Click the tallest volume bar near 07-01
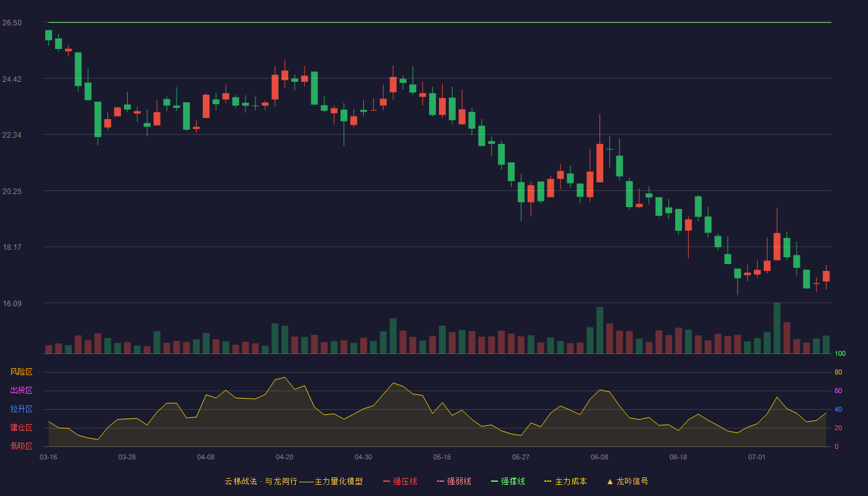Image resolution: width=868 pixels, height=496 pixels. pyautogui.click(x=777, y=328)
